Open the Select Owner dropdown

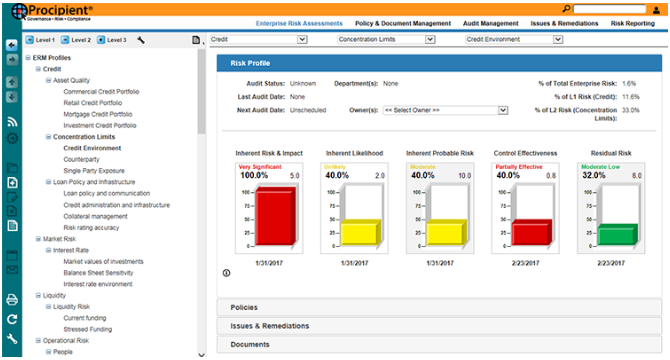pos(445,110)
